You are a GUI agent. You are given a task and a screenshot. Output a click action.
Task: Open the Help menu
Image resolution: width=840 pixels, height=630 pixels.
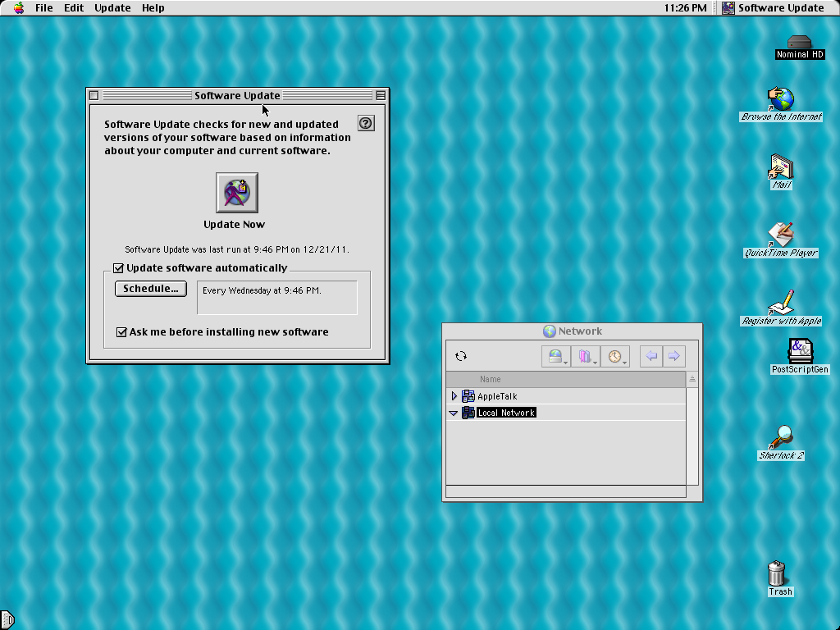coord(153,8)
